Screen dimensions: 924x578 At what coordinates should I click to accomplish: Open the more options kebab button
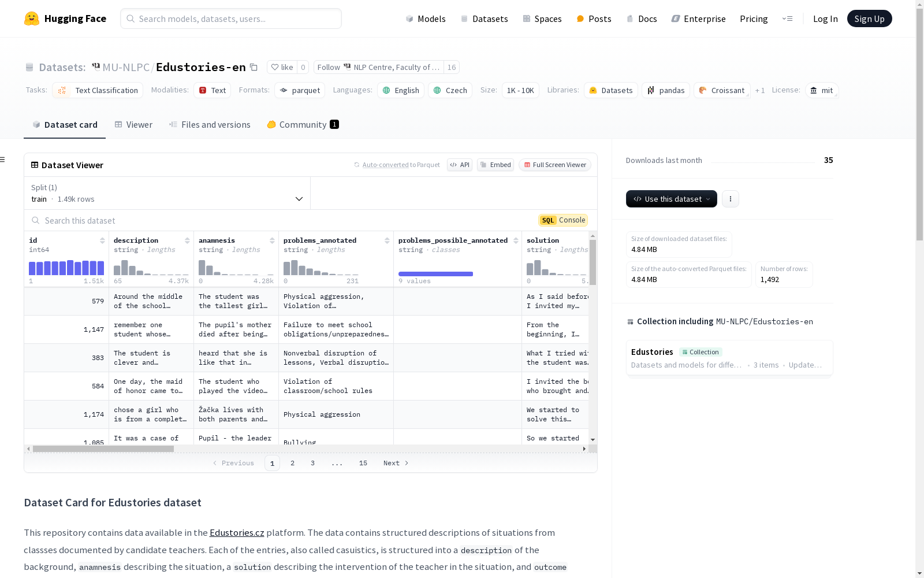pos(731,199)
